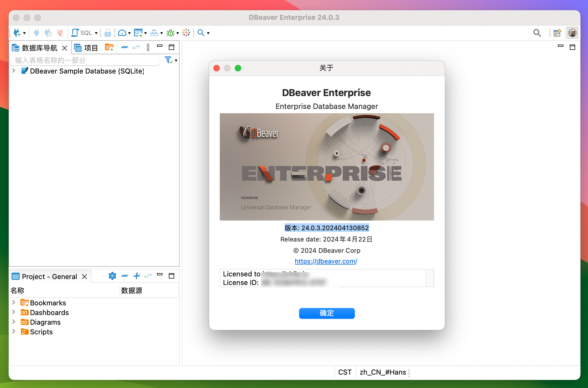Click the blue plus Create icon in Project panel
588x388 pixels.
tap(137, 276)
